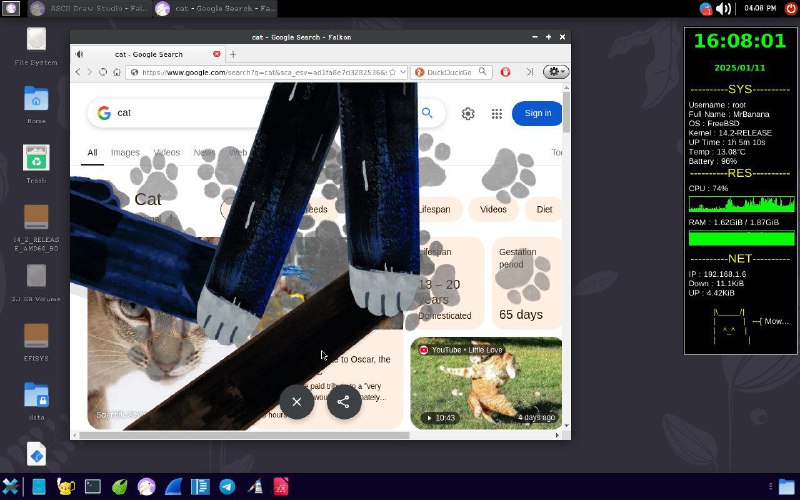Open the Gestation period 65 days card
Image resolution: width=800 pixels, height=500 pixels.
pos(527,283)
